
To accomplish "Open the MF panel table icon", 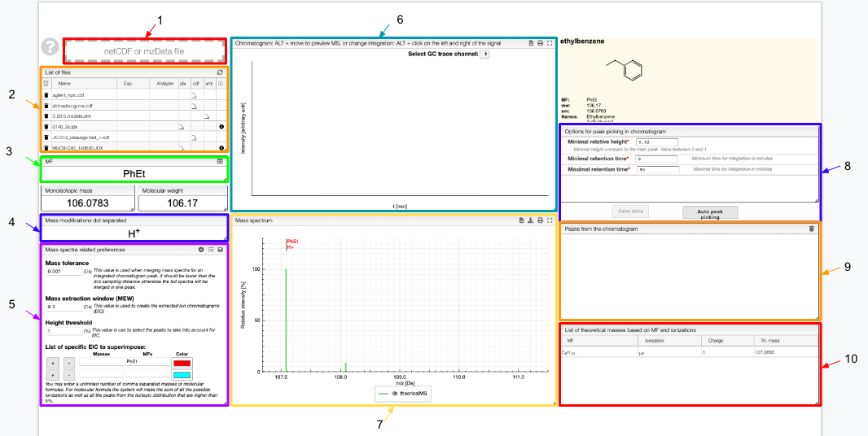I will pyautogui.click(x=221, y=162).
